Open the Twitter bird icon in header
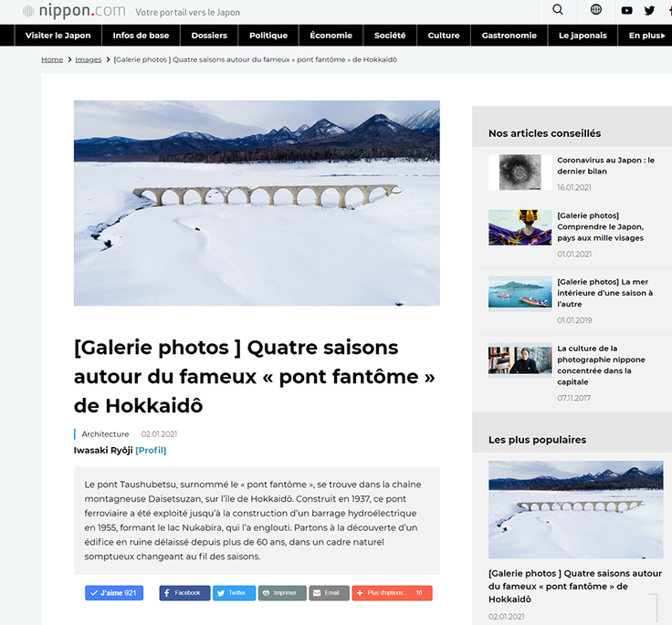 pos(649,10)
